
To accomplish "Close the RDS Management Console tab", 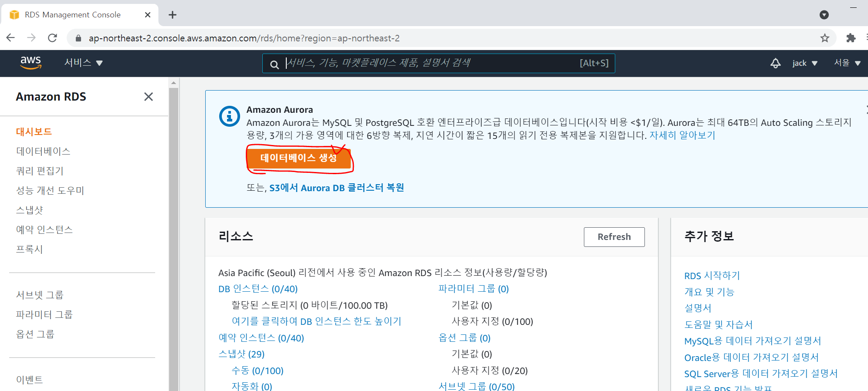I will pos(147,15).
